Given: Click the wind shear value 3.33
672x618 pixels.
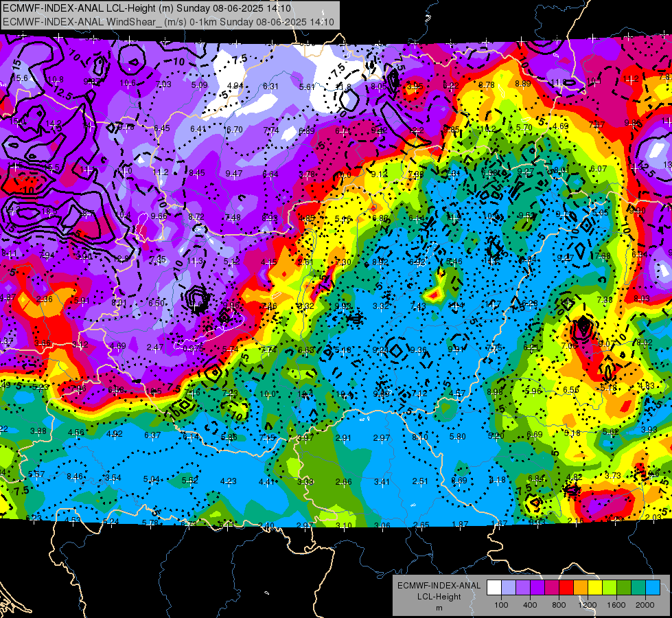Looking at the screenshot, I should click(305, 481).
